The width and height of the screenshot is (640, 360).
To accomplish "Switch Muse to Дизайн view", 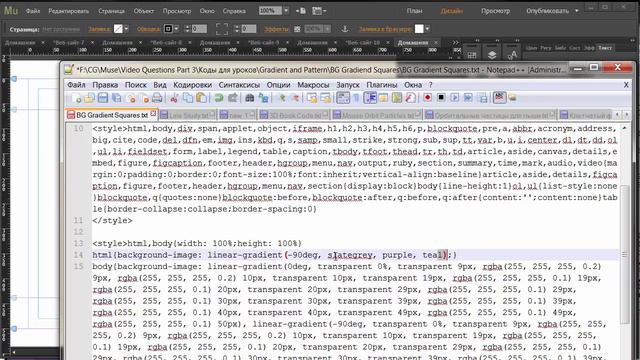I will (452, 11).
